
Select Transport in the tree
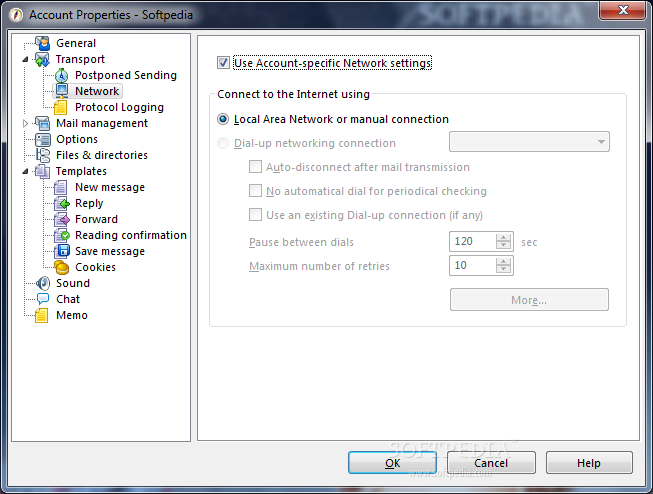click(x=80, y=59)
